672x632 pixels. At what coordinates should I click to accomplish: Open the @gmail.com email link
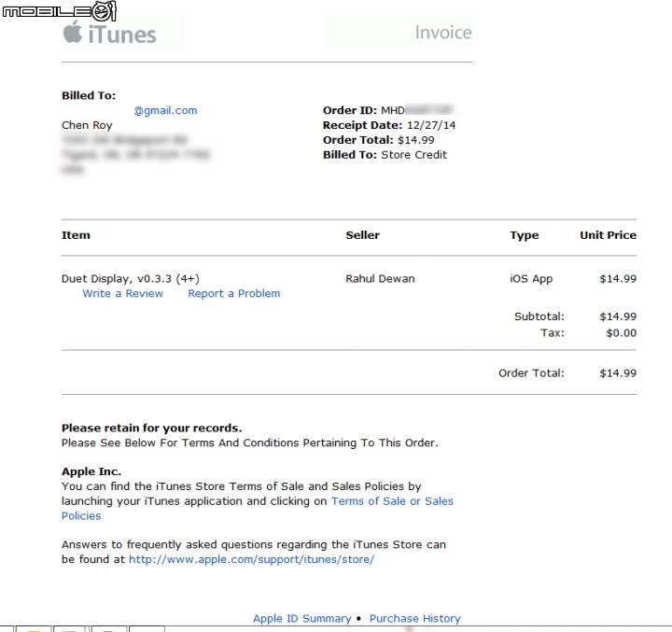165,110
